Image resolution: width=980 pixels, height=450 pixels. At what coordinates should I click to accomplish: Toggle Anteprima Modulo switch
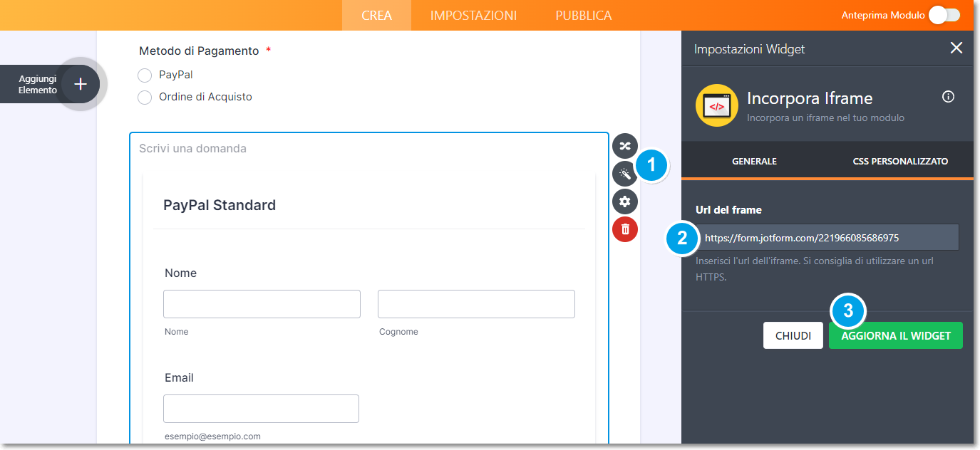[944, 15]
